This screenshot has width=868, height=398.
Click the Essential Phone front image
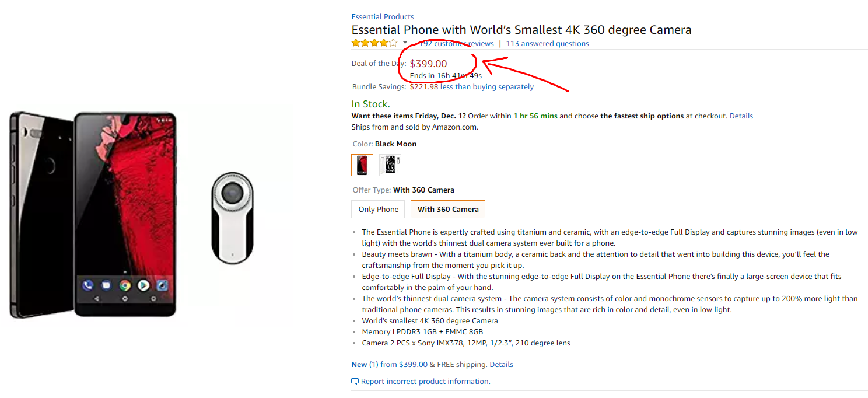click(x=124, y=215)
